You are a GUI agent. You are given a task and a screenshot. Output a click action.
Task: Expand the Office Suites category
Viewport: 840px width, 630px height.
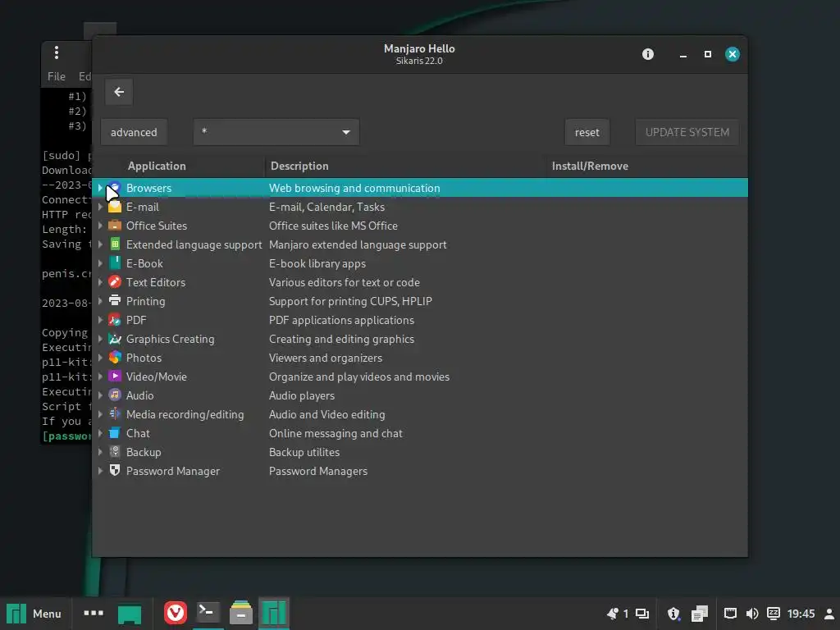tap(100, 226)
